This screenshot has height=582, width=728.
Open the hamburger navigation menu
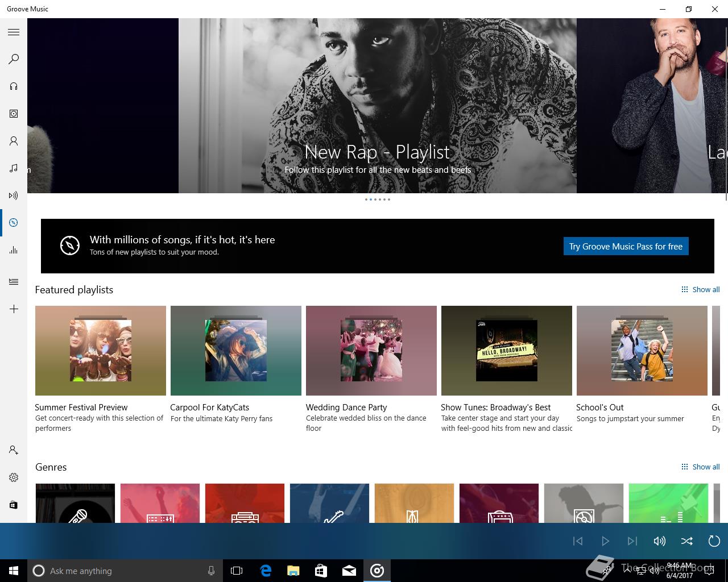[x=14, y=32]
